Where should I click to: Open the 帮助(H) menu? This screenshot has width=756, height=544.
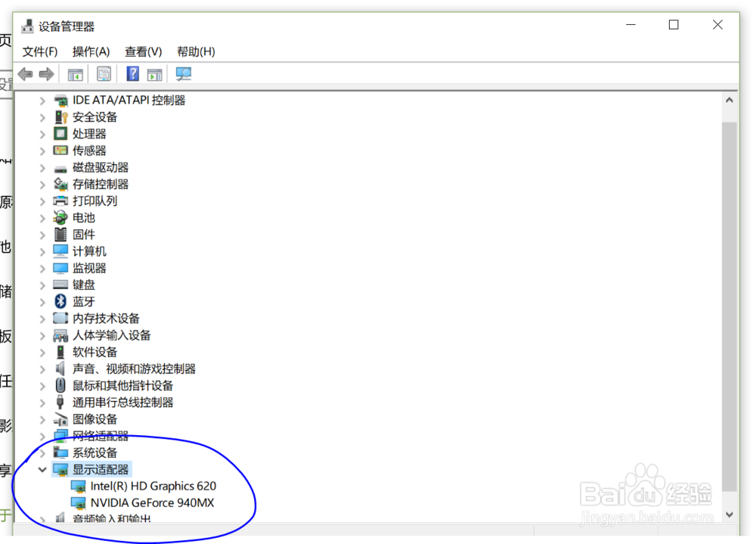coord(195,51)
